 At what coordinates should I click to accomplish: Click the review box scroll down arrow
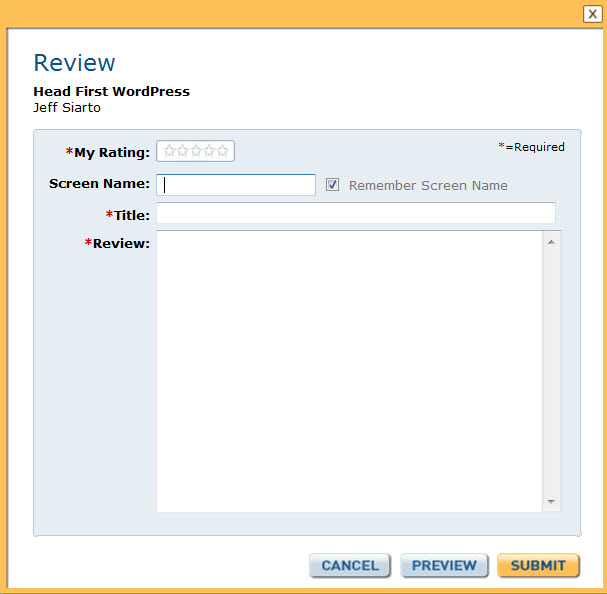click(x=551, y=501)
